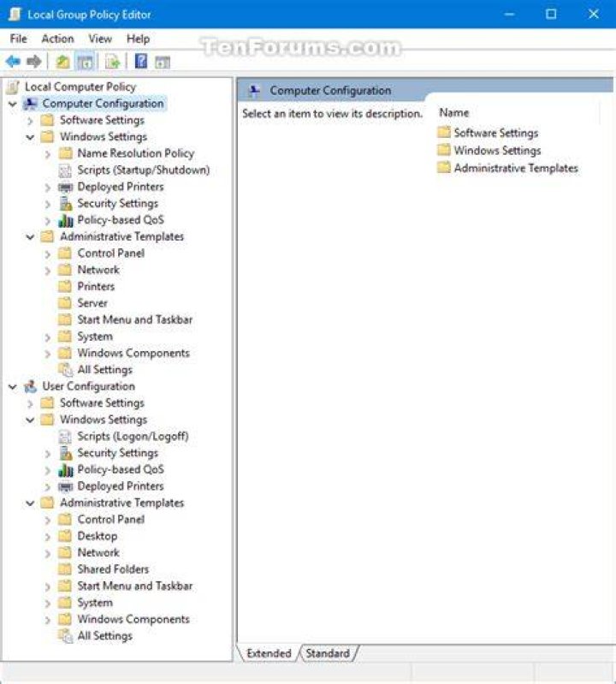
Task: Toggle the Show/Hide Console Tree icon
Action: coord(85,62)
